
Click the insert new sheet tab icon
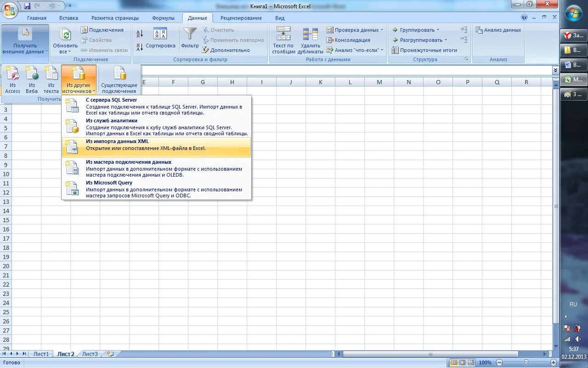pos(110,354)
